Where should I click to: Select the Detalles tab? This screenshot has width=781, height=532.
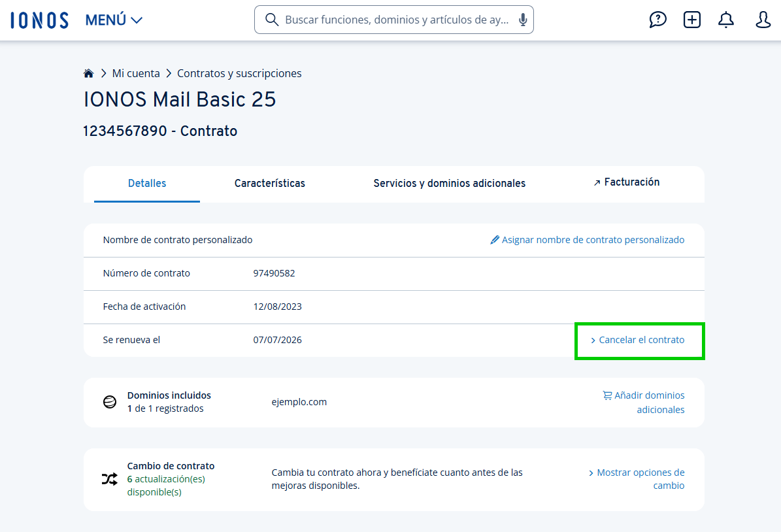(147, 183)
